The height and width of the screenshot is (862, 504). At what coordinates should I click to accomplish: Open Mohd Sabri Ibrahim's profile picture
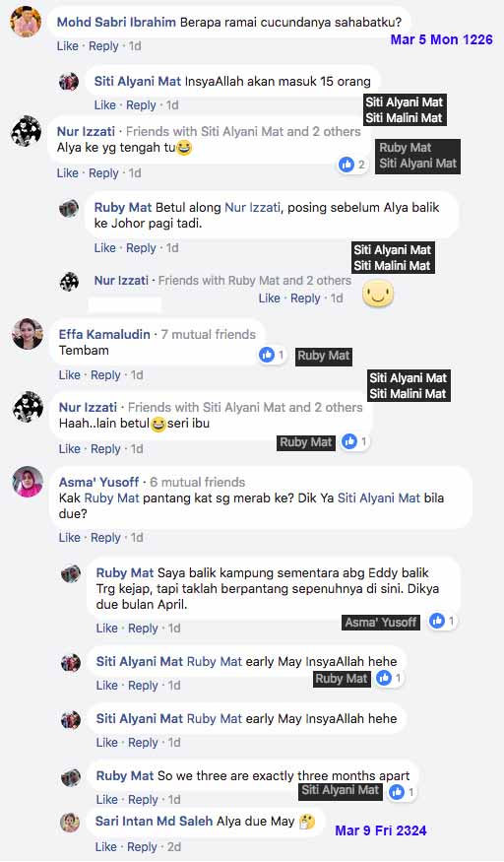point(26,22)
